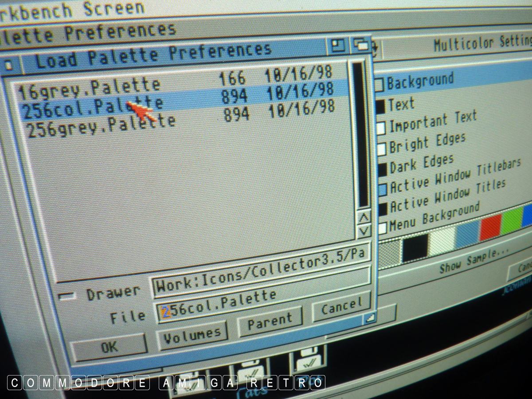Click the resize gadget at requester corner

coord(370,317)
